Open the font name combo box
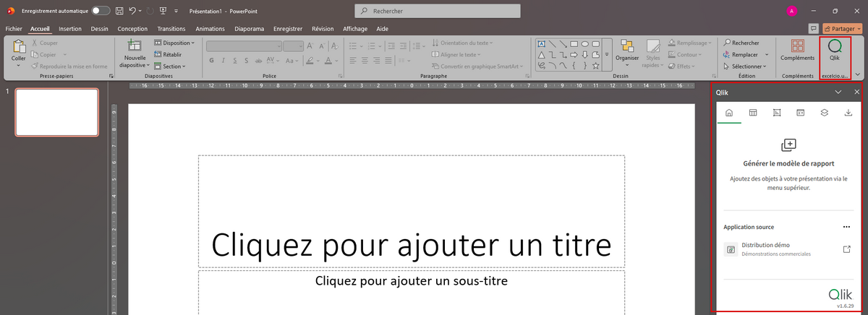This screenshot has height=315, width=868. (244, 46)
